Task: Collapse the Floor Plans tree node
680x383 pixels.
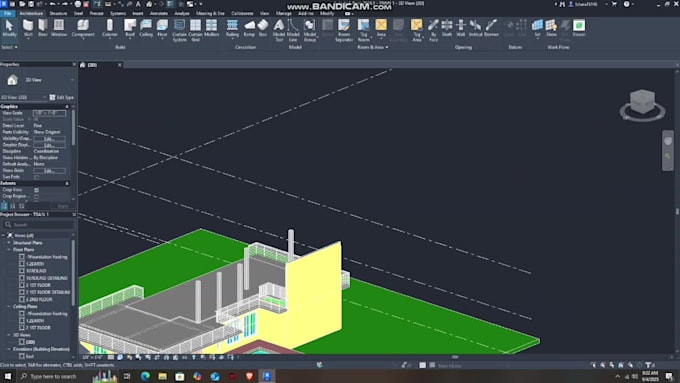Action: (9, 250)
